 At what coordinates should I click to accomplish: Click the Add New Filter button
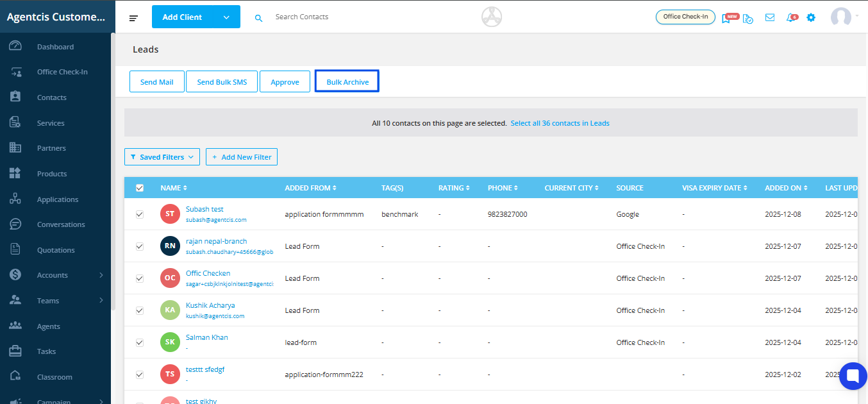[x=242, y=157]
